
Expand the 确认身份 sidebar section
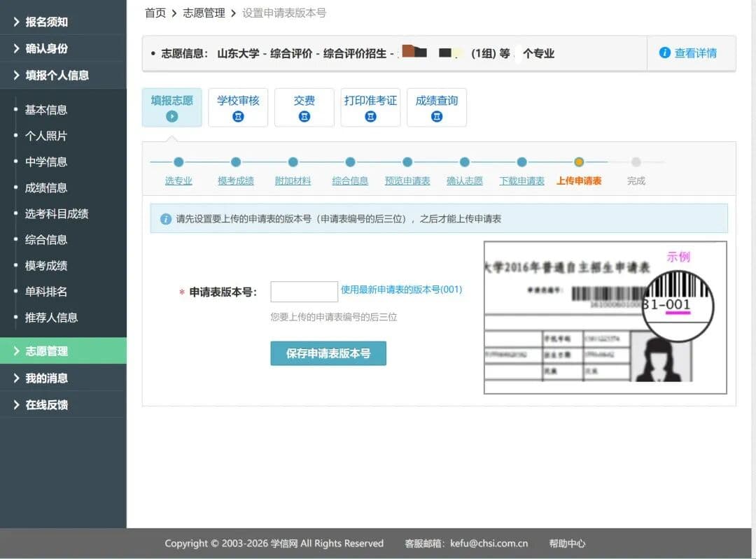click(63, 48)
